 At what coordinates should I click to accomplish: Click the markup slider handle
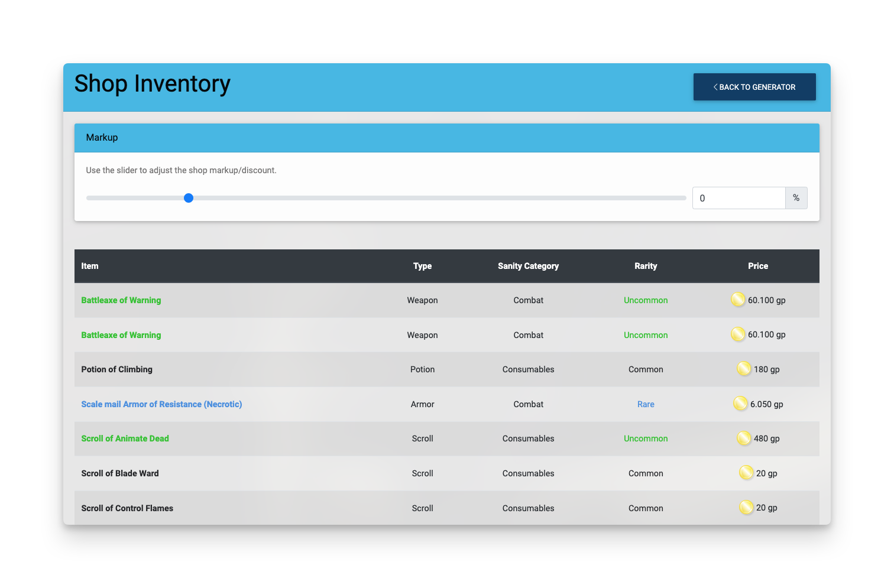point(189,198)
